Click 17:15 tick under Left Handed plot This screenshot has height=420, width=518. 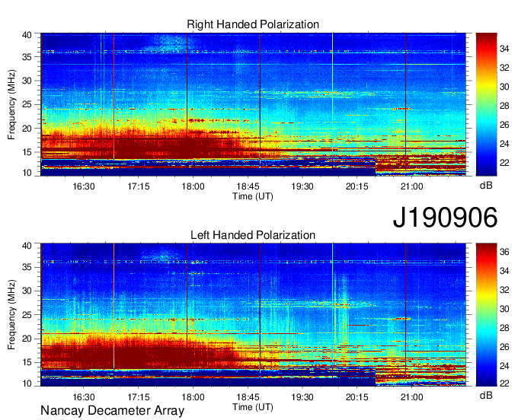click(139, 397)
